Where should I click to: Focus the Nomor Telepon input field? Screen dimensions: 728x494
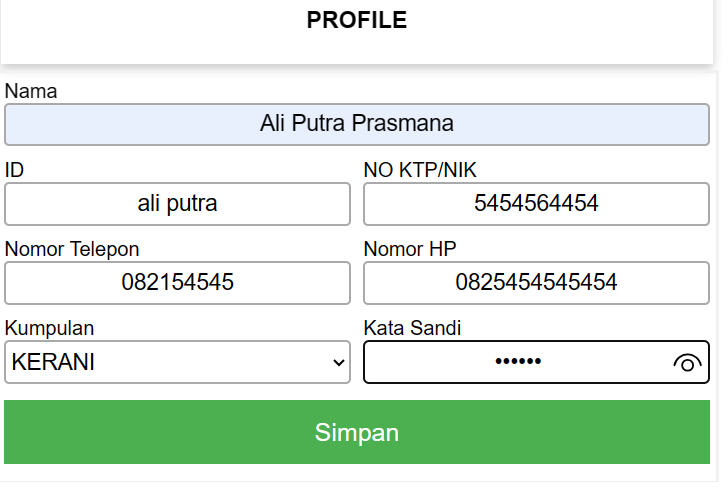point(177,283)
